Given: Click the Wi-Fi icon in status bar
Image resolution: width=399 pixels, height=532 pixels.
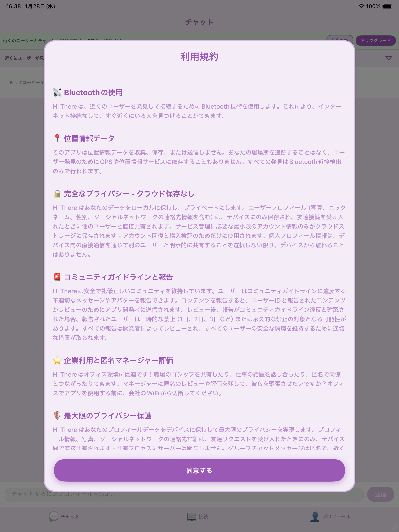Looking at the screenshot, I should (361, 6).
